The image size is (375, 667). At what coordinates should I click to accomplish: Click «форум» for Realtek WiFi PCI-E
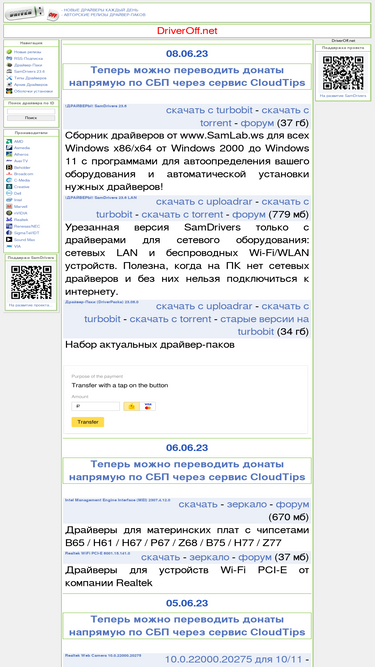point(255,557)
